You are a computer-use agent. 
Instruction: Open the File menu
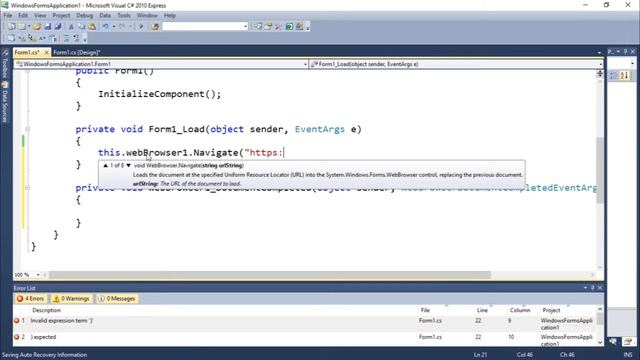point(8,16)
